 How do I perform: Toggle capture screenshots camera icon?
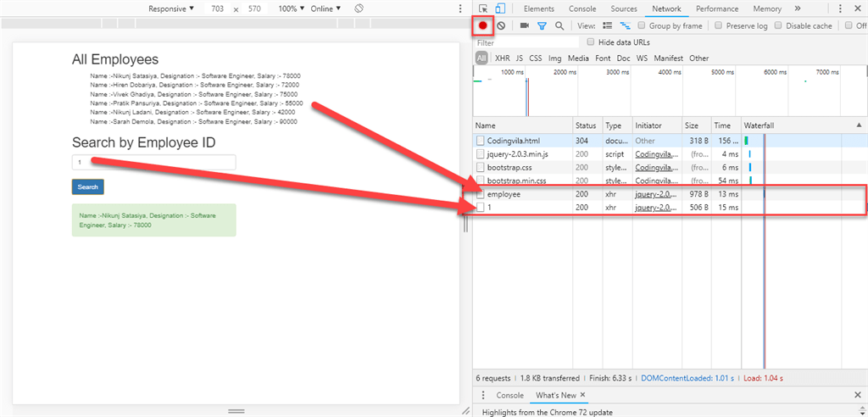click(x=525, y=25)
